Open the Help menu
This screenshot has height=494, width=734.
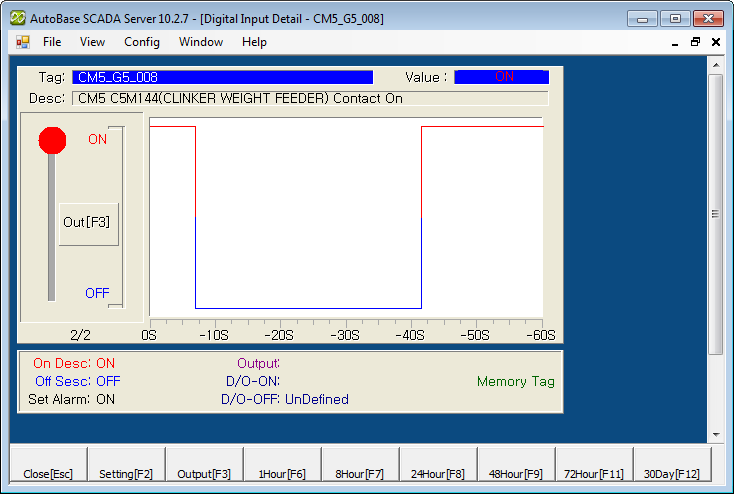pyautogui.click(x=254, y=42)
